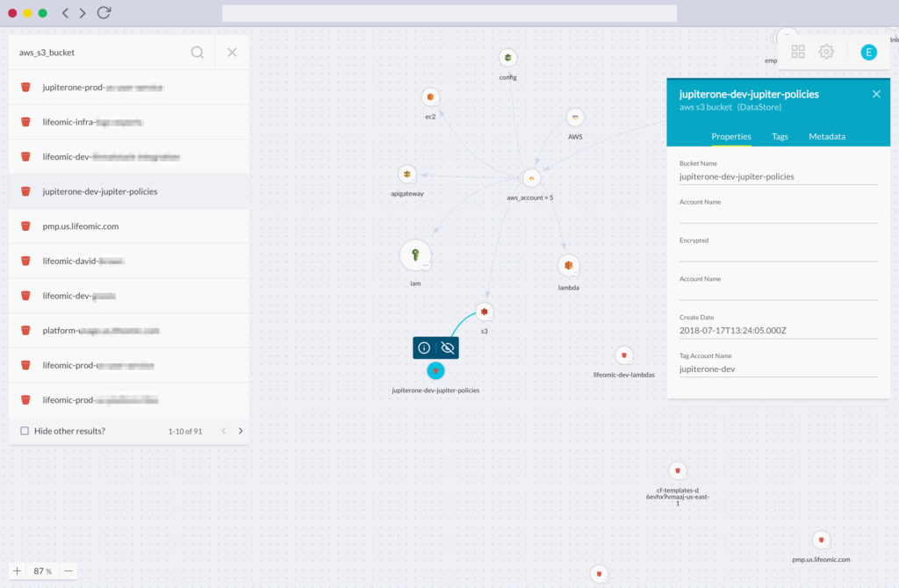Open the first lifeomic-prod result row
The width and height of the screenshot is (899, 588).
(129, 365)
